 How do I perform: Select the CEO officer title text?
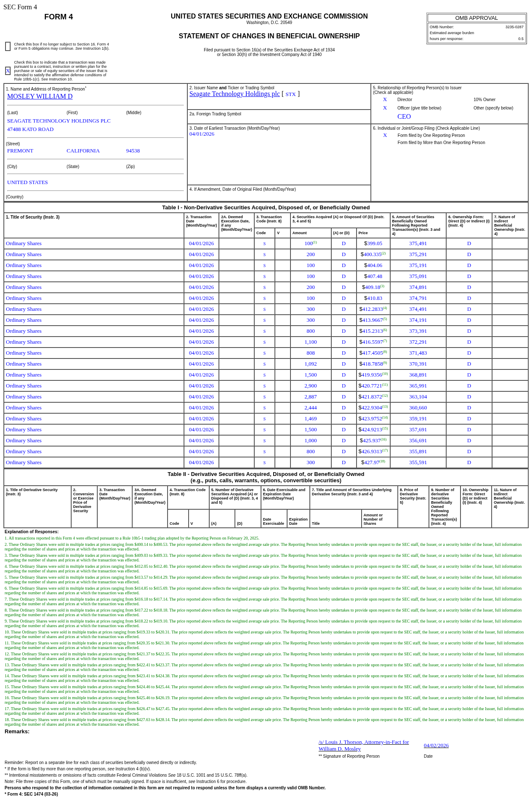click(x=404, y=117)
